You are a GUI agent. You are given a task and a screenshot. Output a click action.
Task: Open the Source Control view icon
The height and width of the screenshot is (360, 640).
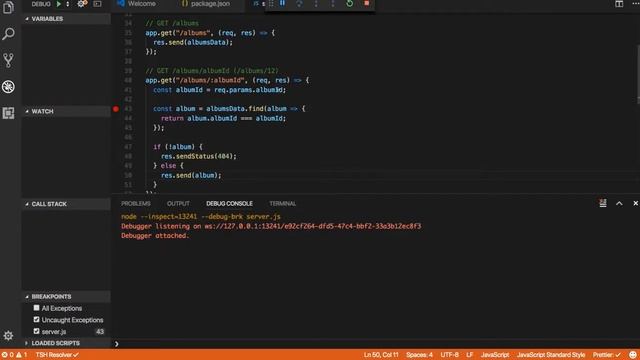pos(8,60)
